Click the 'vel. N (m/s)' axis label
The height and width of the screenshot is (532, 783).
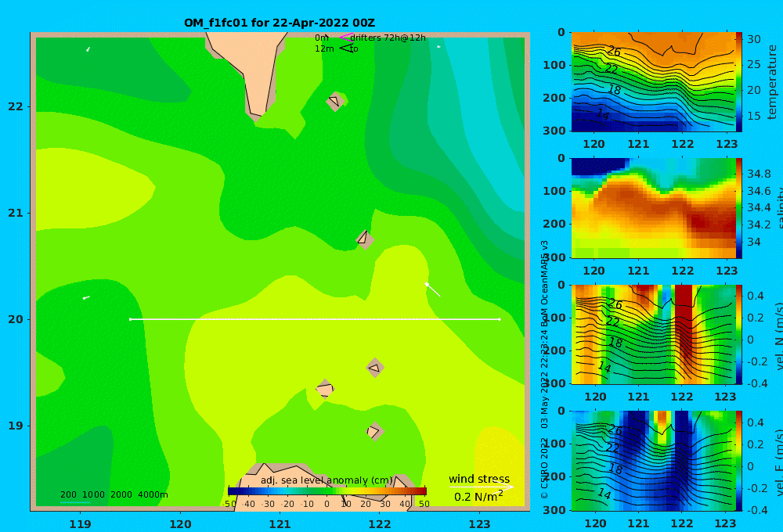(x=778, y=336)
